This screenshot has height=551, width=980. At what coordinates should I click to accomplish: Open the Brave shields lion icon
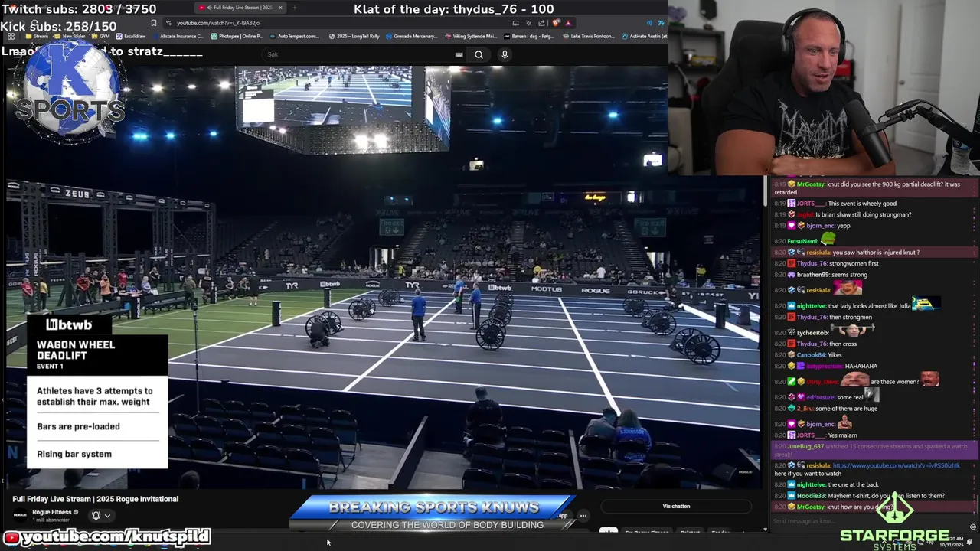(556, 23)
